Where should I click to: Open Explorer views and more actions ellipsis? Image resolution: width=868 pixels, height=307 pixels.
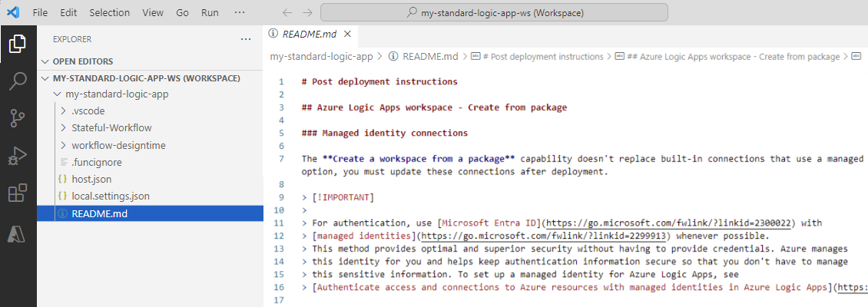coord(246,39)
